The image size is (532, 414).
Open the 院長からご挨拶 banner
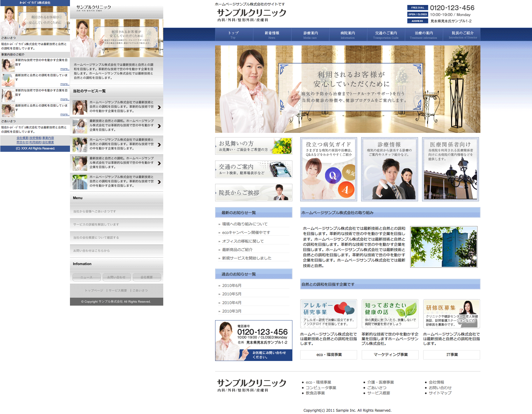coord(254,193)
